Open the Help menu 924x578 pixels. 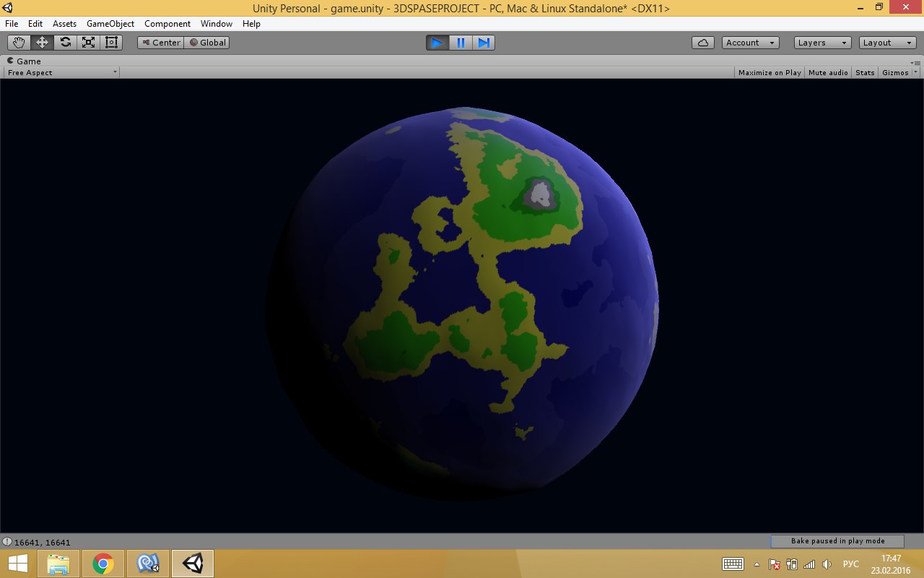coord(251,24)
